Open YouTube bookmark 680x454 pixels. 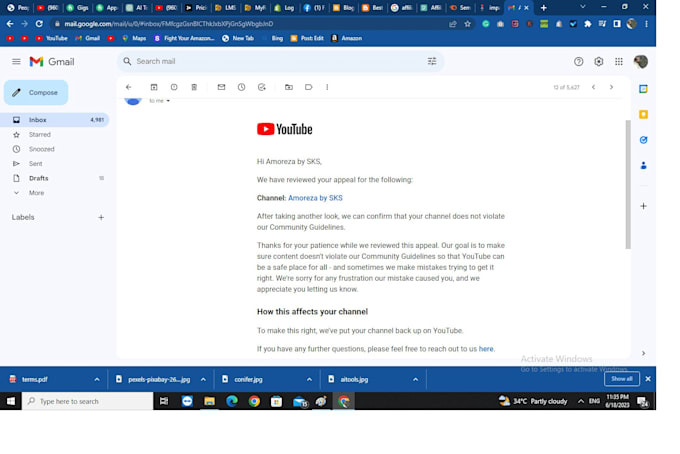point(52,38)
